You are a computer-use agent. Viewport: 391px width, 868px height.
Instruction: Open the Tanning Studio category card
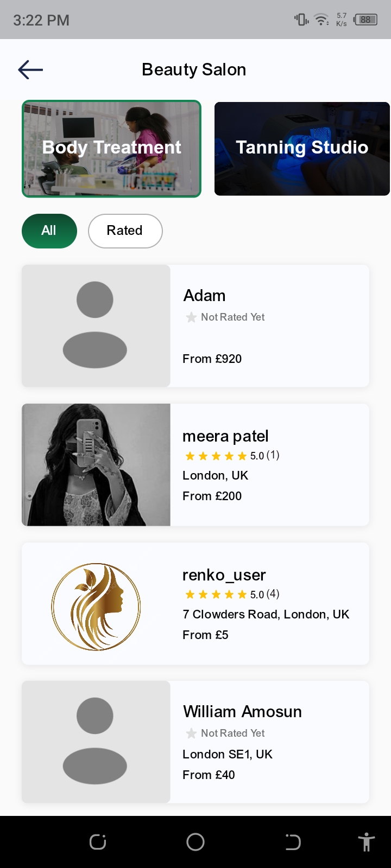[302, 149]
